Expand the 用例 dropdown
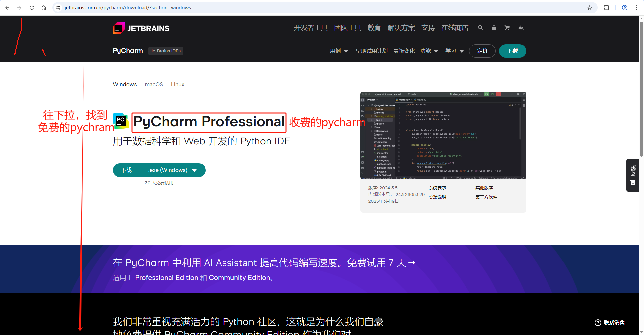Screen dimensions: 644x335 coord(339,51)
